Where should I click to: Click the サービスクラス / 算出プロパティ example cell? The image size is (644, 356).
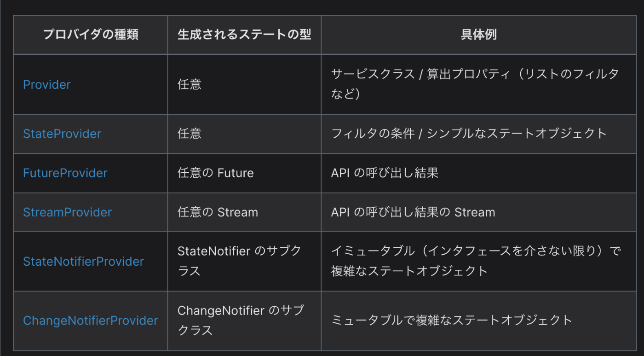pyautogui.click(x=478, y=85)
